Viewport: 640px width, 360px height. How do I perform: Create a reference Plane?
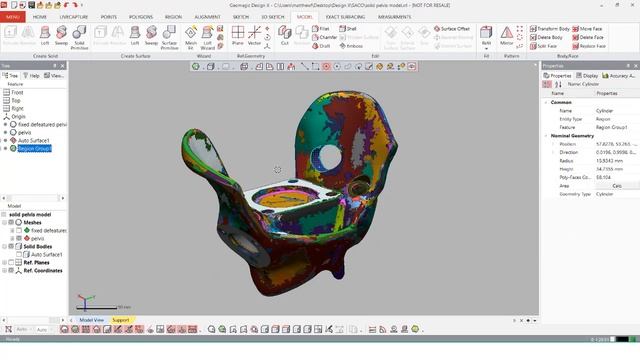(238, 36)
